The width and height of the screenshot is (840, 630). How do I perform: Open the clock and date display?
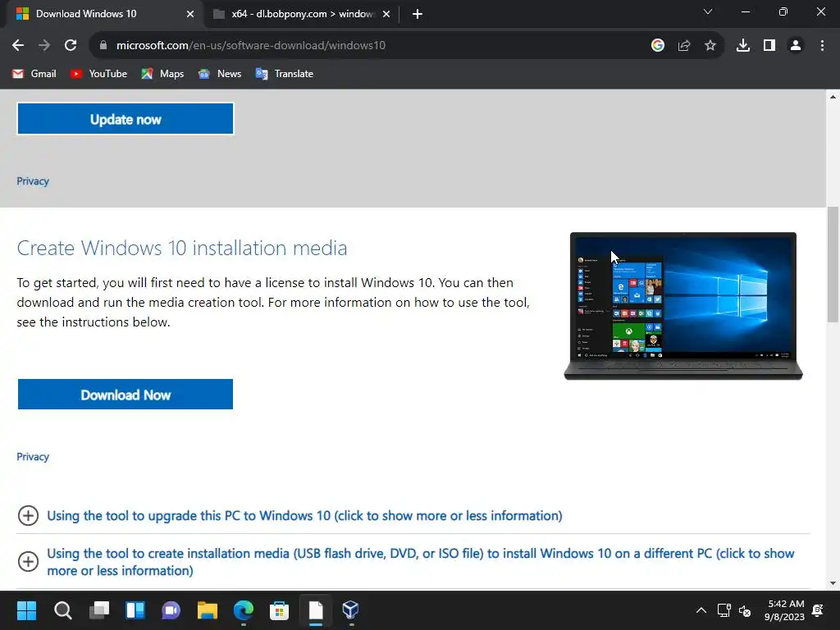[785, 610]
